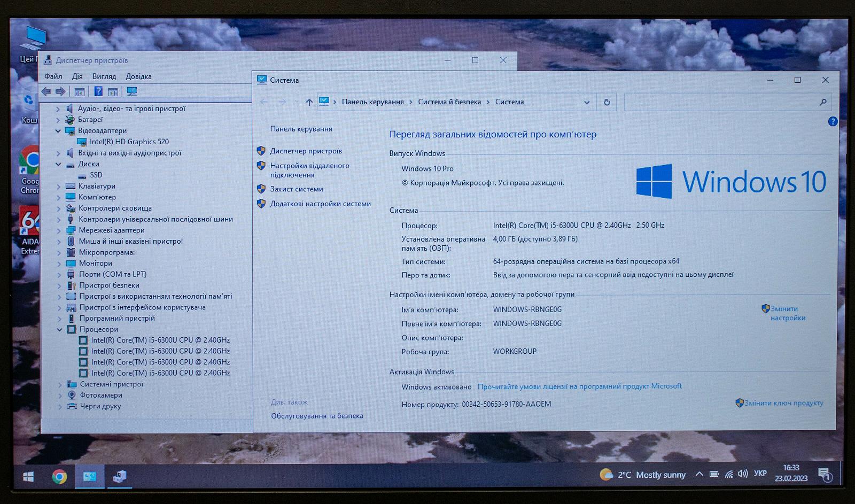Open the Microsoft license terms link
855x504 pixels.
point(580,386)
